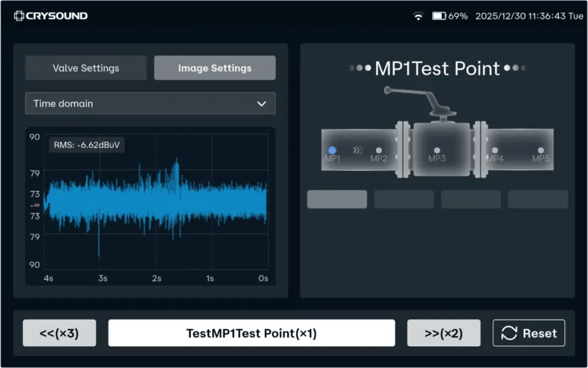Viewport: 588px width, 368px height.
Task: Select the MP1 measurement point dot
Action: point(332,150)
